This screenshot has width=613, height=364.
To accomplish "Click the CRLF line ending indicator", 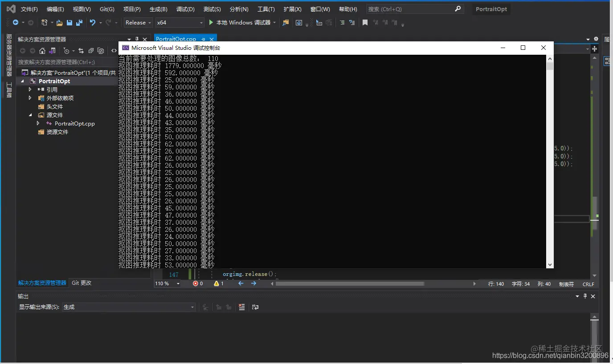I will [x=588, y=284].
